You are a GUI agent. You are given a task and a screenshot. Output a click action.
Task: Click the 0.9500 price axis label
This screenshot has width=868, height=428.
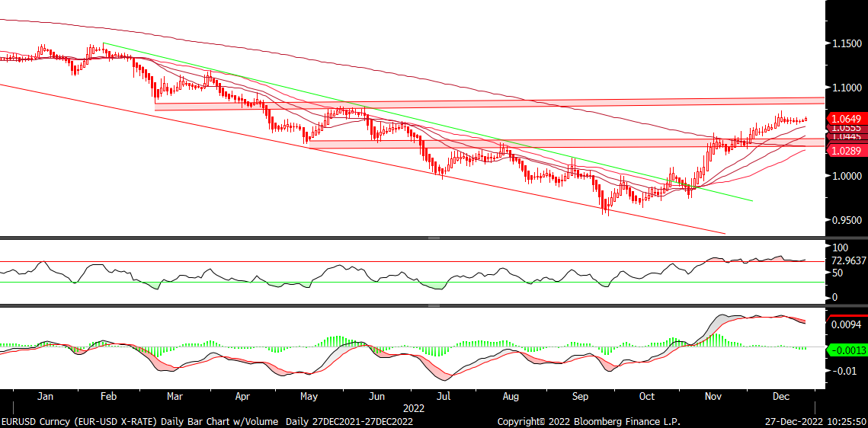[847, 220]
